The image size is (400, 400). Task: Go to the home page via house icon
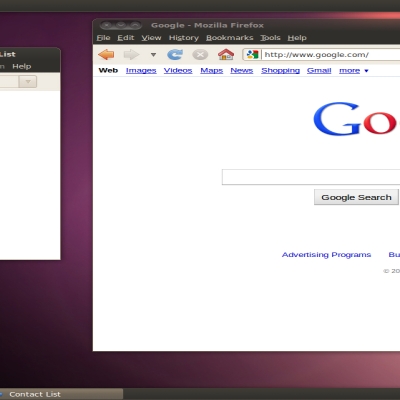(226, 54)
